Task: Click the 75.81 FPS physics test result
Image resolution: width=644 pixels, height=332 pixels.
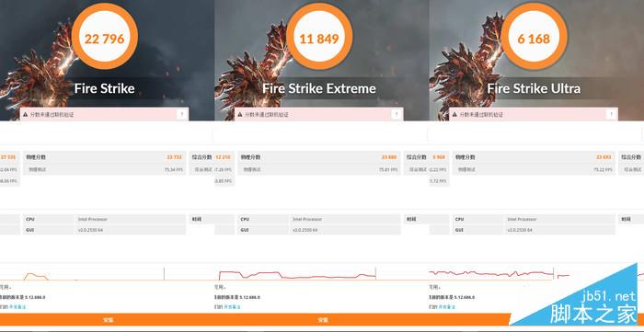Action: [389, 169]
